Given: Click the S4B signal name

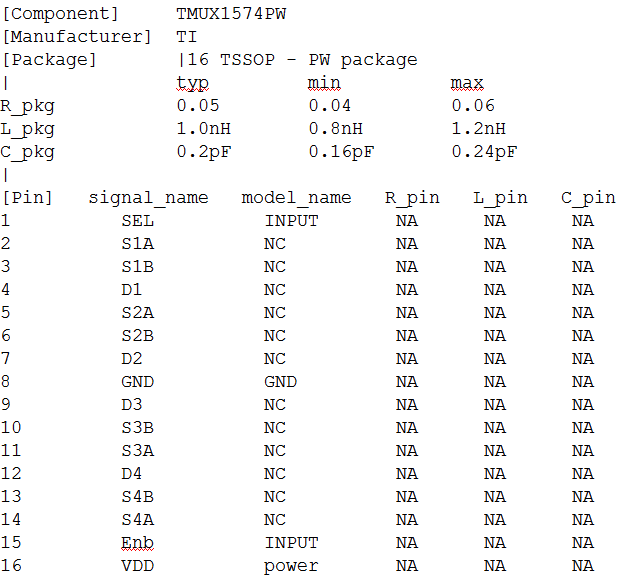Looking at the screenshot, I should point(138,497).
